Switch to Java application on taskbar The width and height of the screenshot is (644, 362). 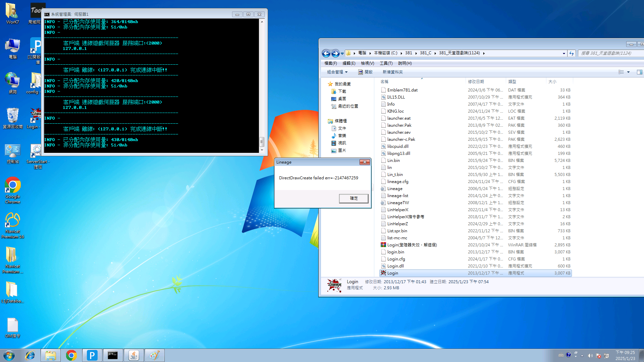[x=133, y=355]
